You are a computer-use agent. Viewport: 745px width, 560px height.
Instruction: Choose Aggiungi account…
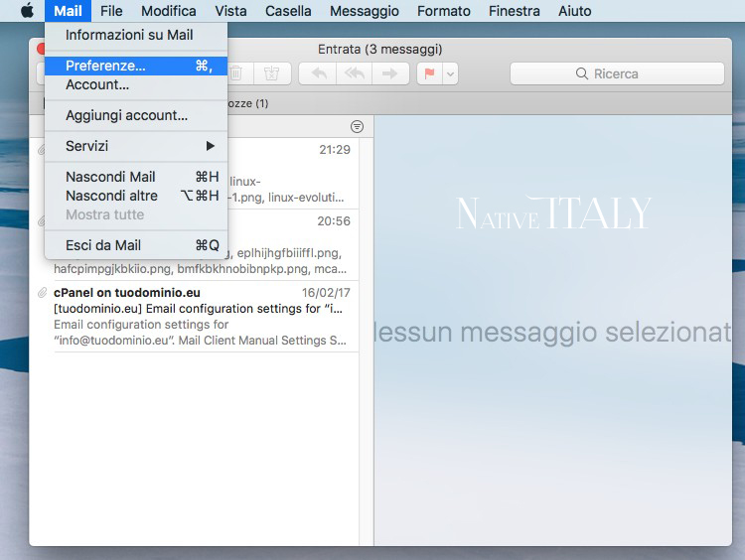pyautogui.click(x=136, y=115)
